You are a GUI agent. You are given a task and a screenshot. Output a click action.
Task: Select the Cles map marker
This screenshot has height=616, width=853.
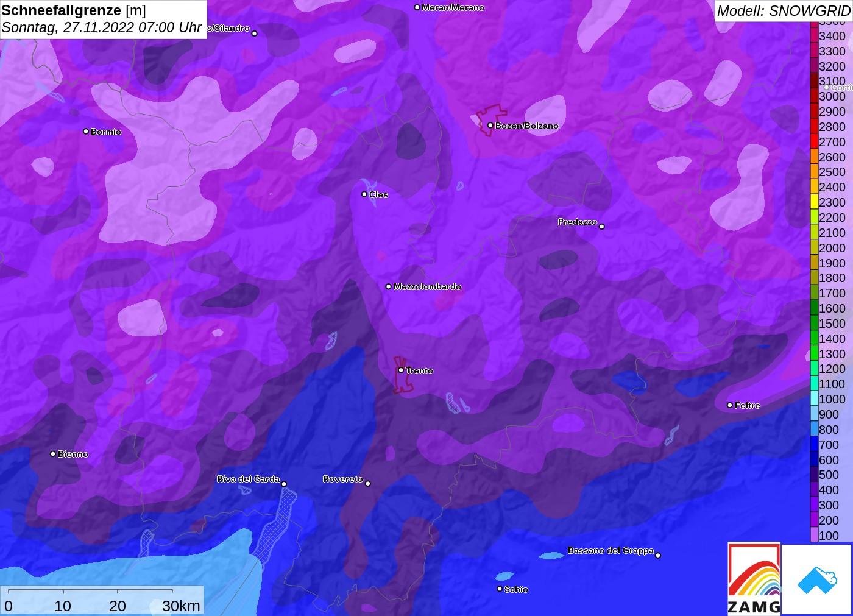coord(364,194)
